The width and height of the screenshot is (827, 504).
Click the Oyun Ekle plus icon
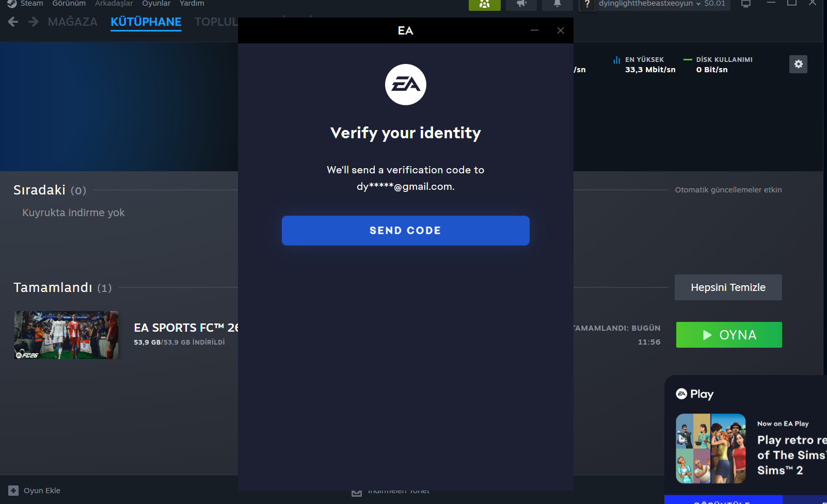click(13, 491)
